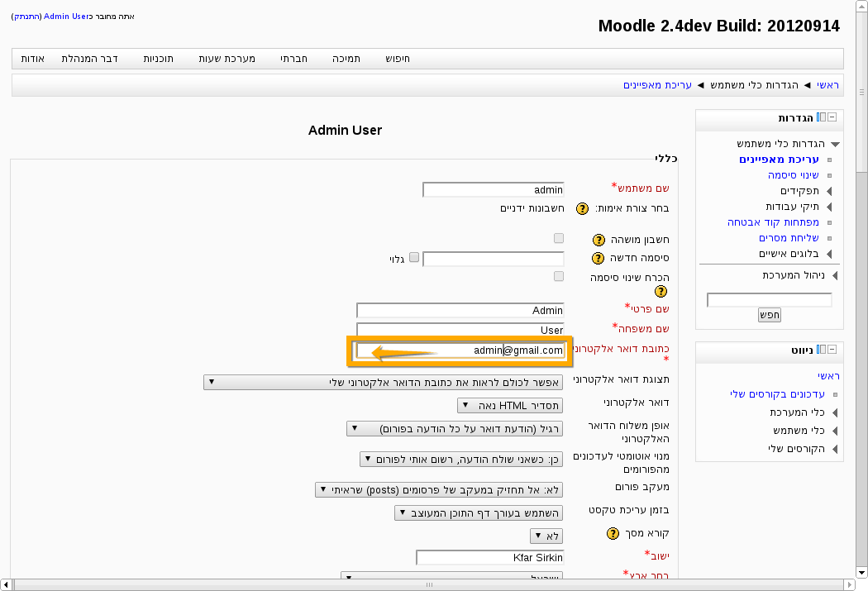Open the אופן משלוח הדואר digest dropdown
This screenshot has width=868, height=591.
click(455, 429)
